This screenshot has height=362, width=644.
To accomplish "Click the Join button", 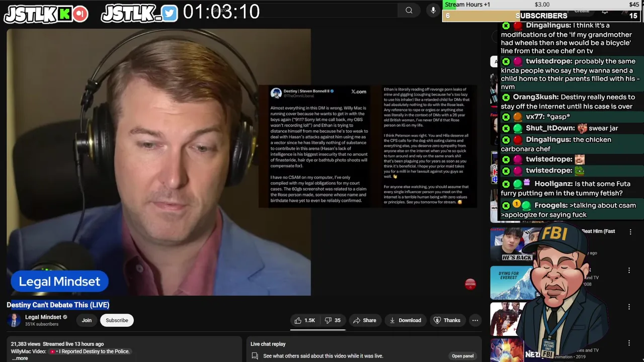I will 87,320.
